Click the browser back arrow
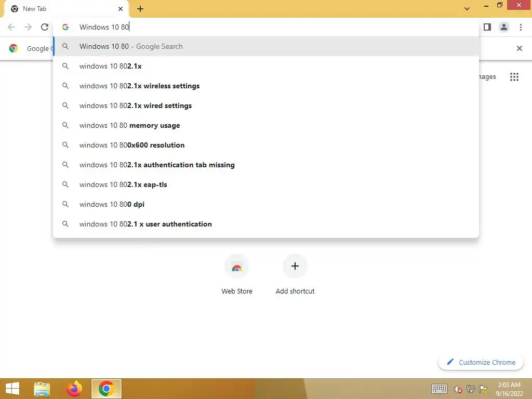The height and width of the screenshot is (399, 532). coord(11,27)
